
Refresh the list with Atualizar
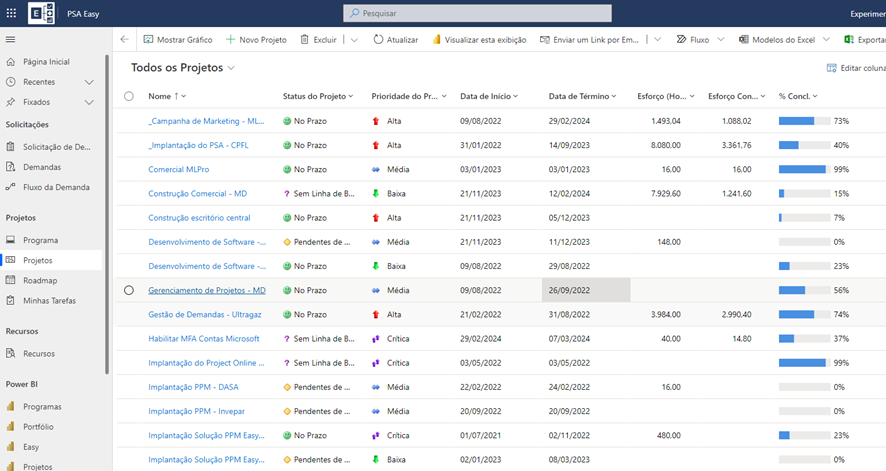point(396,40)
